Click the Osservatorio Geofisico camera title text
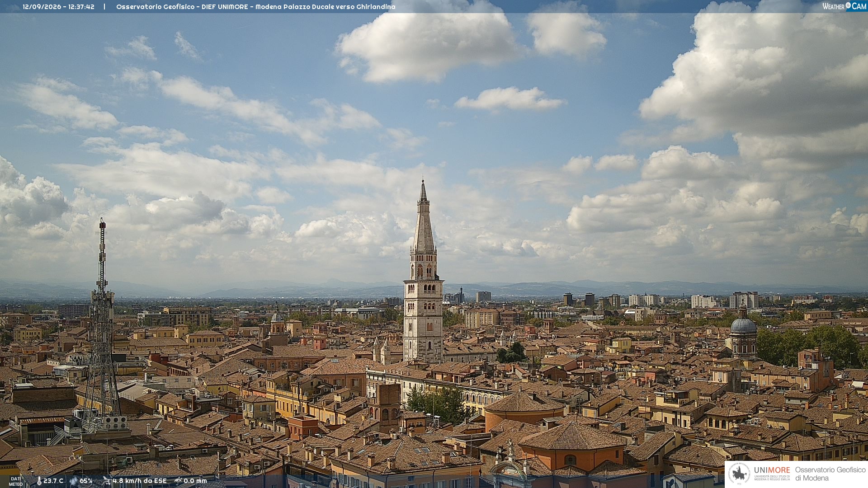The image size is (868, 488). 255,7
